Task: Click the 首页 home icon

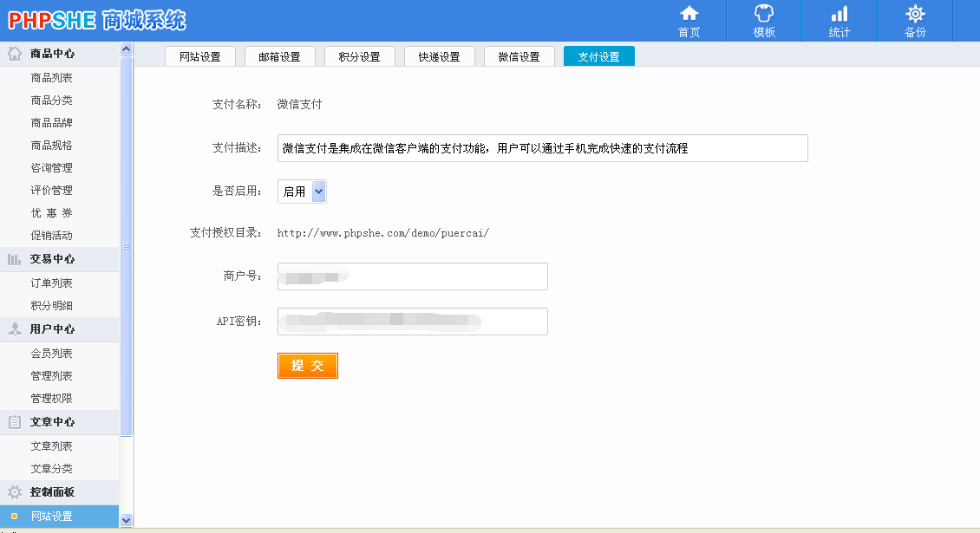Action: [x=689, y=14]
